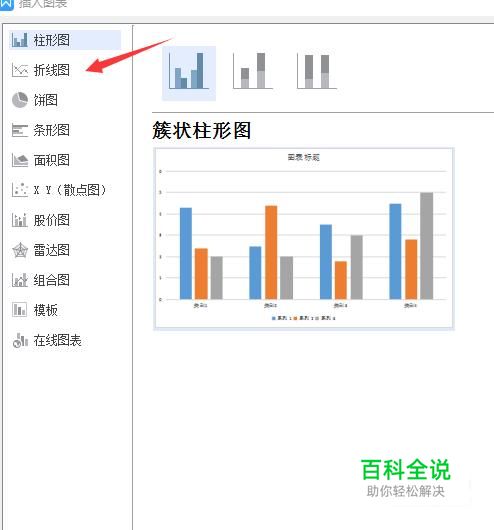This screenshot has height=530, width=494.
Task: Click the template icon
Action: 20,310
